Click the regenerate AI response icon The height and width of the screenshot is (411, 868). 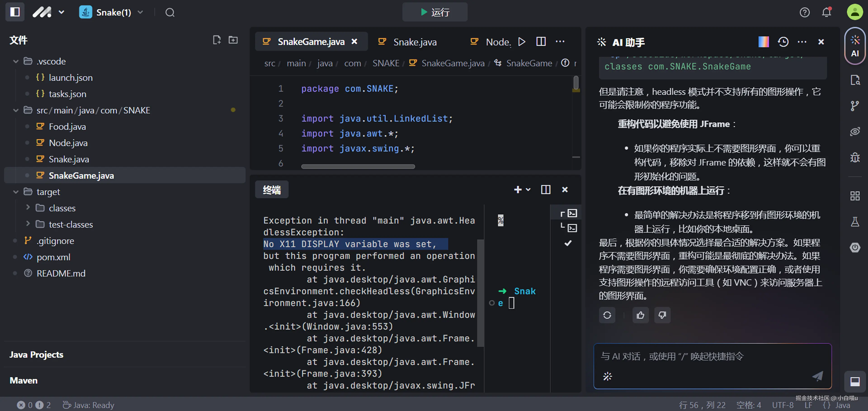click(x=607, y=315)
